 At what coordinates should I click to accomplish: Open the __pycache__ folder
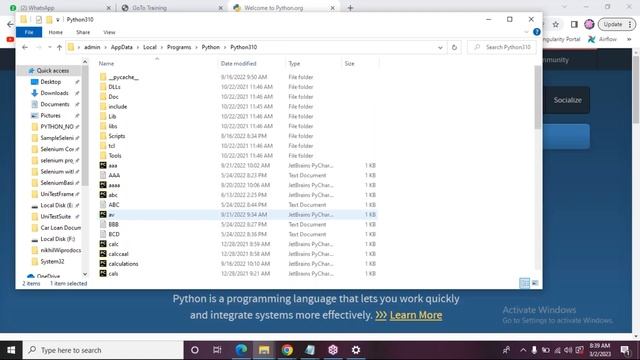123,77
